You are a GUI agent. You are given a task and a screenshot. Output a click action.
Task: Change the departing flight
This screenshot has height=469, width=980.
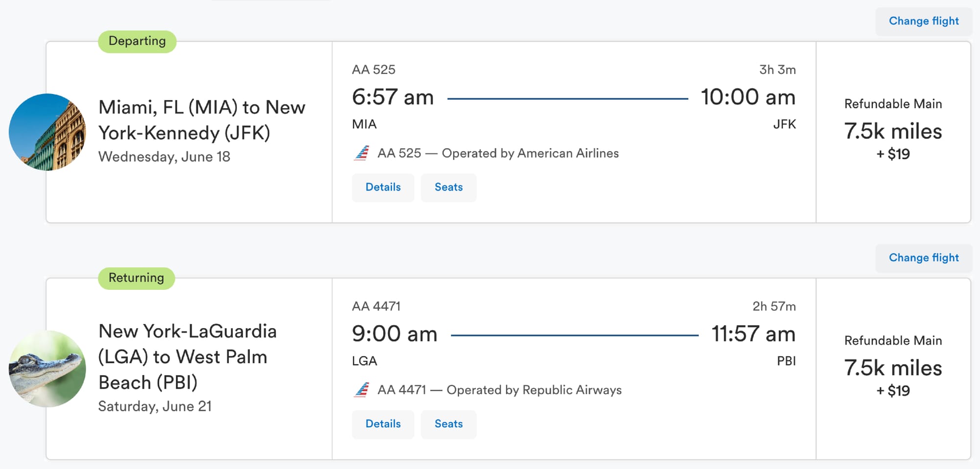923,21
